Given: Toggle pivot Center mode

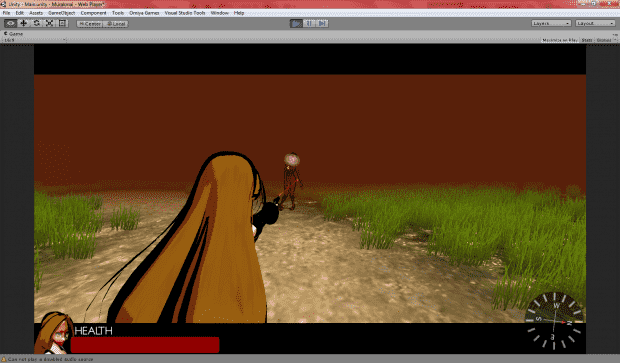Looking at the screenshot, I should point(90,24).
